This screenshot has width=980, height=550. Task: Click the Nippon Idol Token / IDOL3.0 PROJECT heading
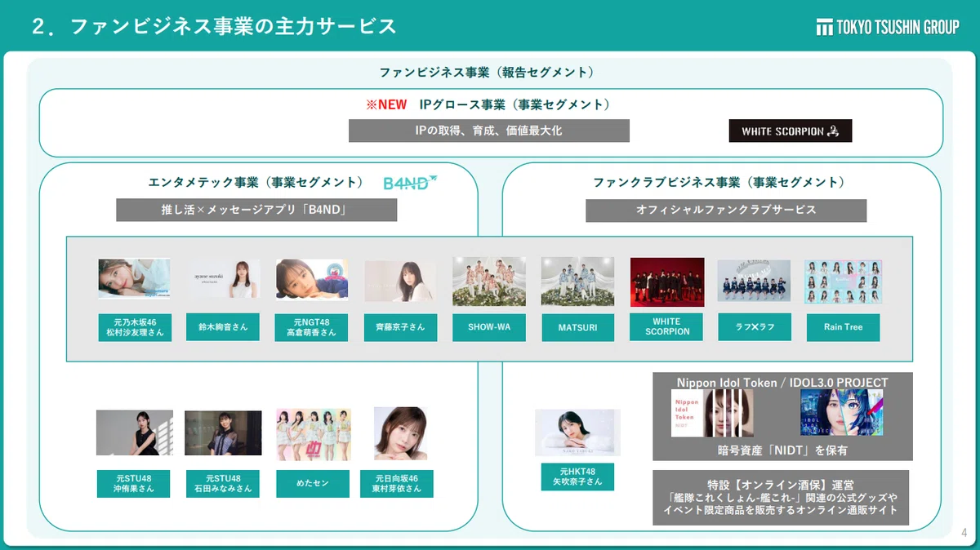(782, 382)
